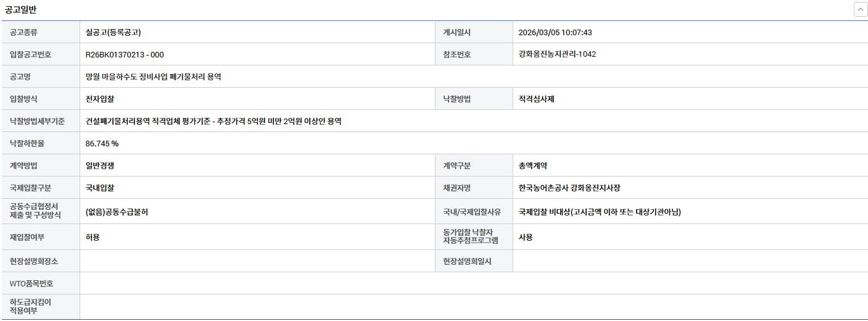Click the announcement name 망월 마을하수도 정비사업 폐기물처리 용역
868x321 pixels.
153,77
